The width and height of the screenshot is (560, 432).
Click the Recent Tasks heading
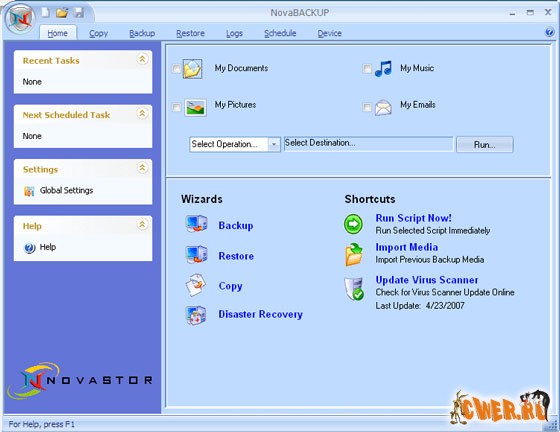[x=51, y=61]
